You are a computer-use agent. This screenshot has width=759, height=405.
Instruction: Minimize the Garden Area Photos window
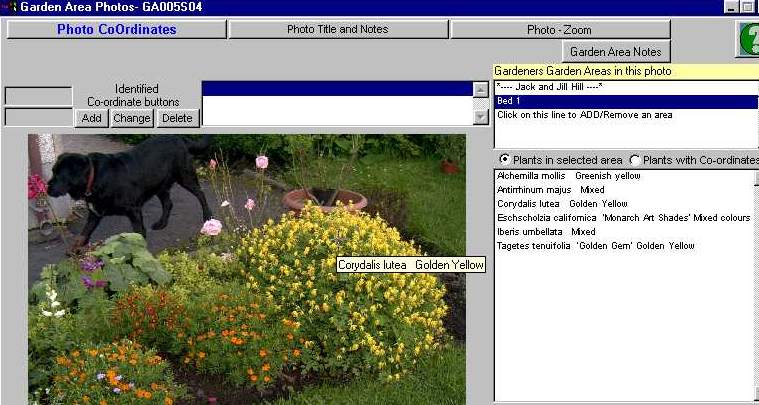tap(731, 7)
